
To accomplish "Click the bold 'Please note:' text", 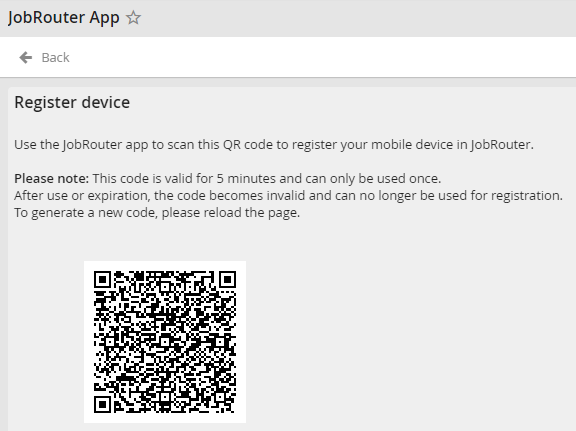I will click(51, 179).
